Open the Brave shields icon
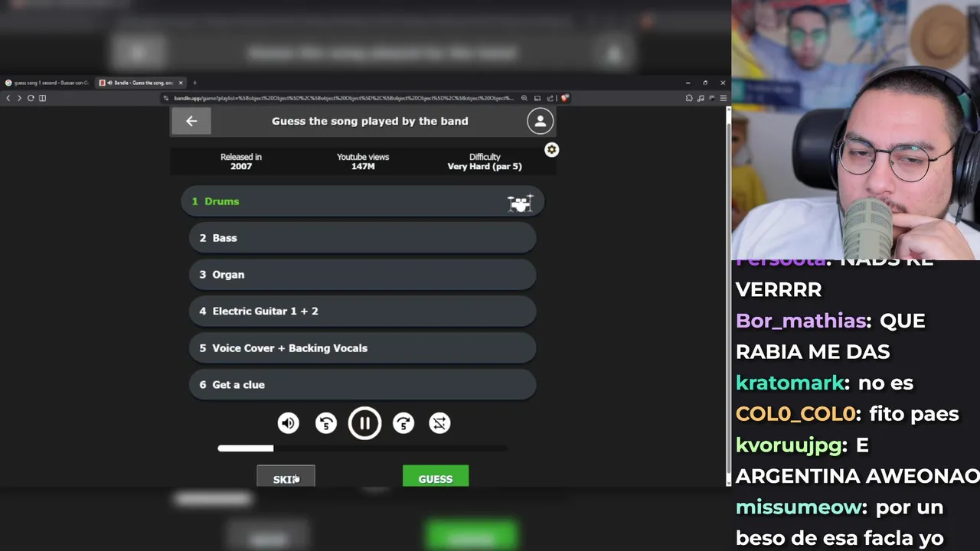The image size is (980, 551). tap(565, 98)
